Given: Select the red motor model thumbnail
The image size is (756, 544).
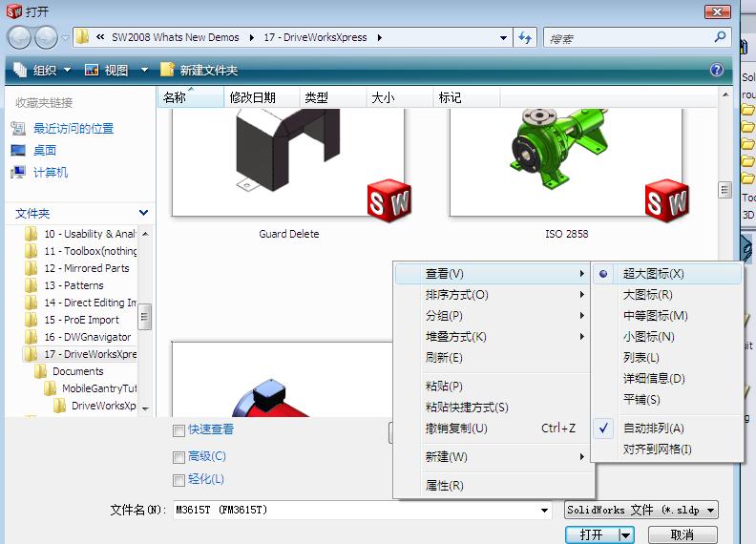Looking at the screenshot, I should pos(282,379).
